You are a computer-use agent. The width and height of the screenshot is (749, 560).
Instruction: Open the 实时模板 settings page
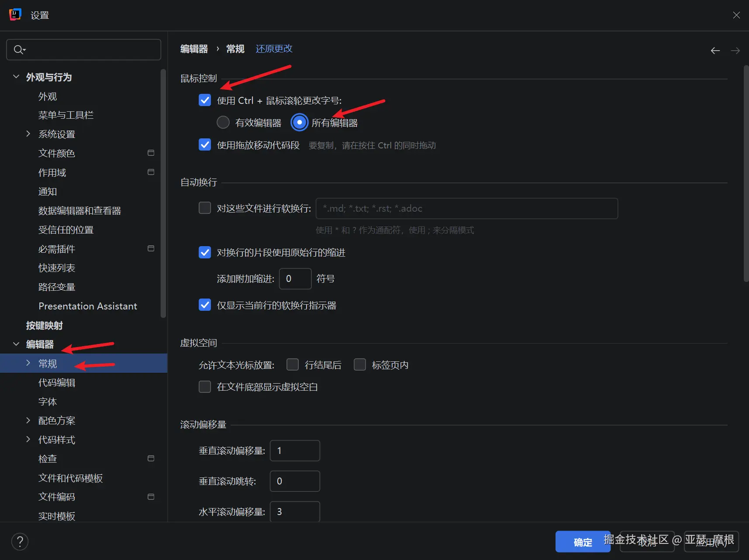57,516
